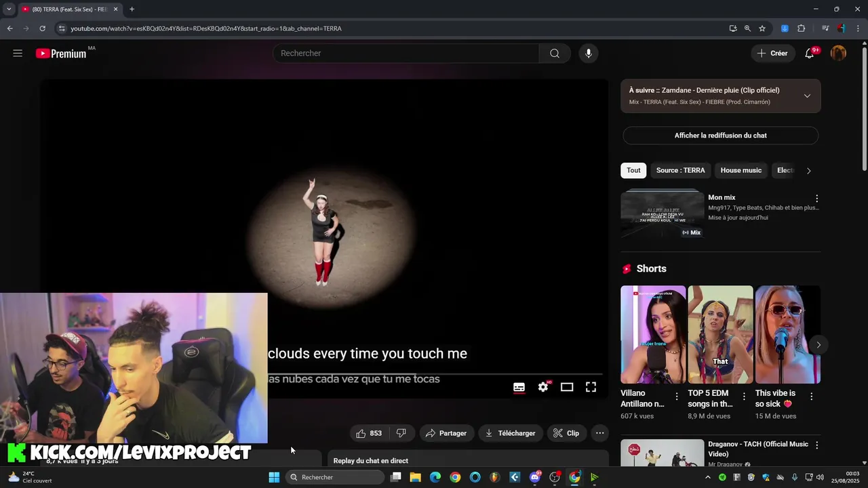Screen dimensions: 868x488
Task: Click the magnifier search button
Action: coord(555,54)
